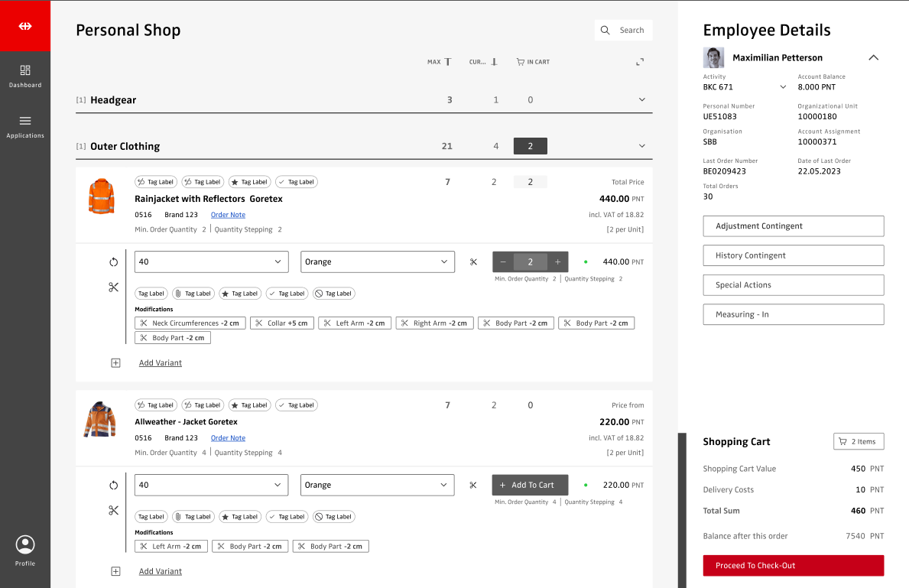The width and height of the screenshot is (909, 588).
Task: Open the Dashboard from the sidebar
Action: 25,75
